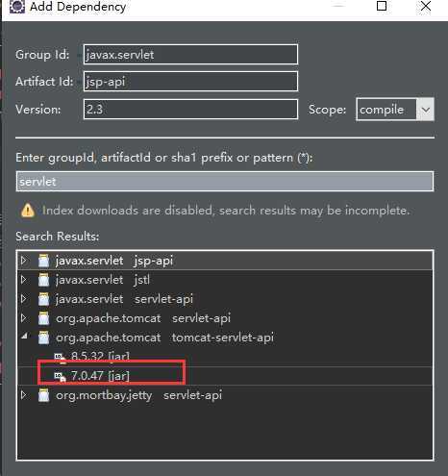Screen dimensions: 448x476
Task: Click the Eclipse icon in the title bar
Action: (x=16, y=6)
